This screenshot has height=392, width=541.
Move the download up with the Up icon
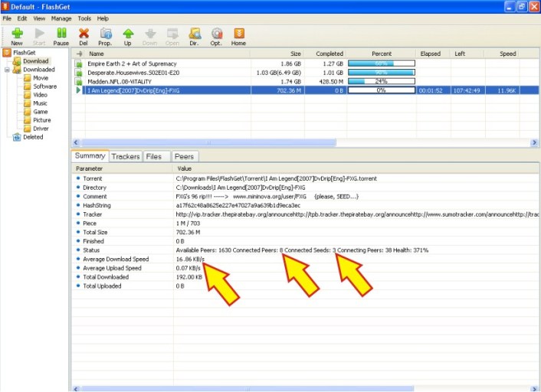128,37
